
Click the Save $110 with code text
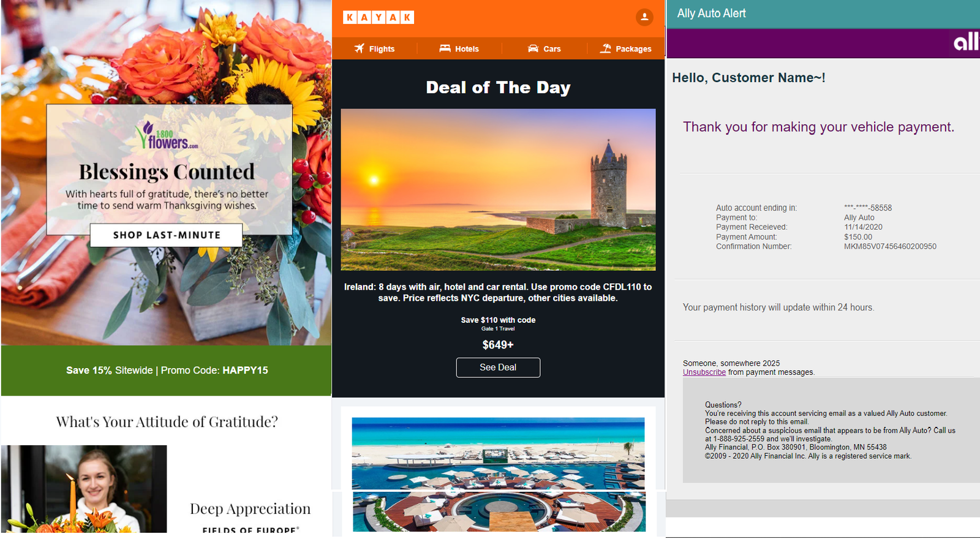pos(498,320)
